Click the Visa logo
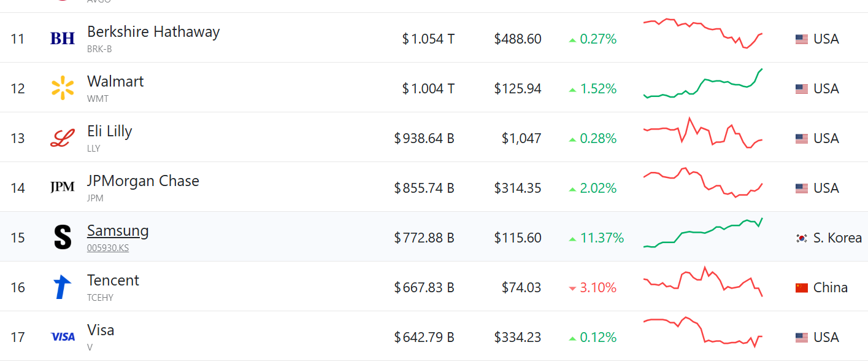This screenshot has height=361, width=868. point(63,336)
